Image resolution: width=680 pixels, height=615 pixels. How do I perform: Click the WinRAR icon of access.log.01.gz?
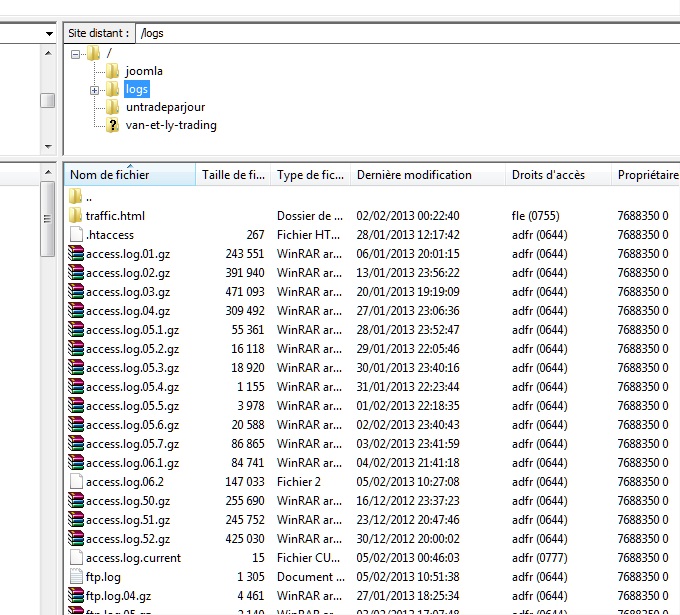coord(77,254)
